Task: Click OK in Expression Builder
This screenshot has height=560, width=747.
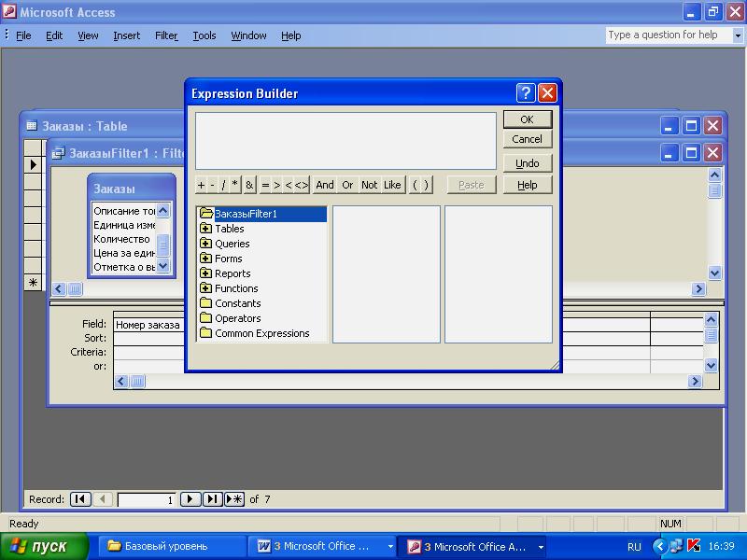Action: point(528,119)
